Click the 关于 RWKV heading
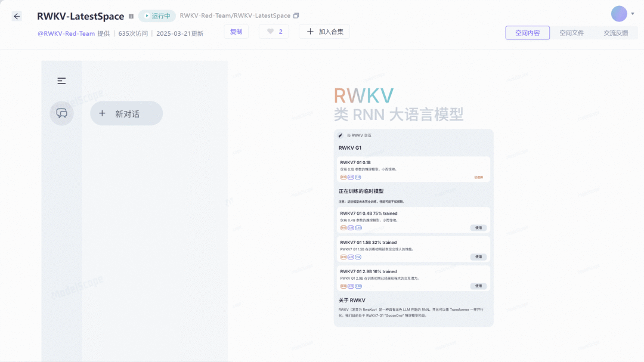Viewport: 644px width, 362px height. pyautogui.click(x=352, y=301)
